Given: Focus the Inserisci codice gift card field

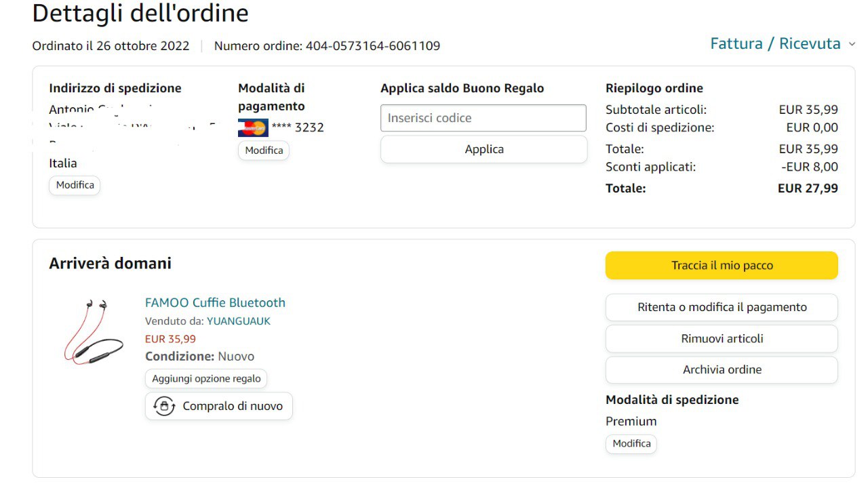Looking at the screenshot, I should pos(483,118).
